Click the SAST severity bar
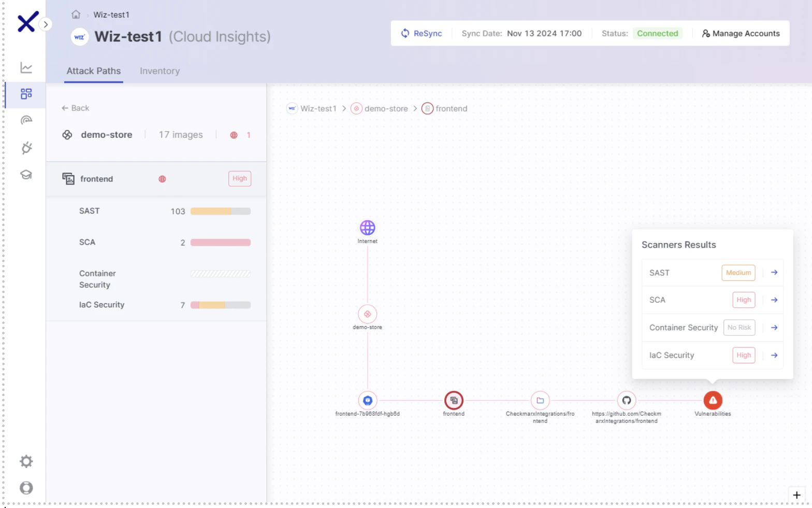Screen dimensions: 812x508 point(221,211)
